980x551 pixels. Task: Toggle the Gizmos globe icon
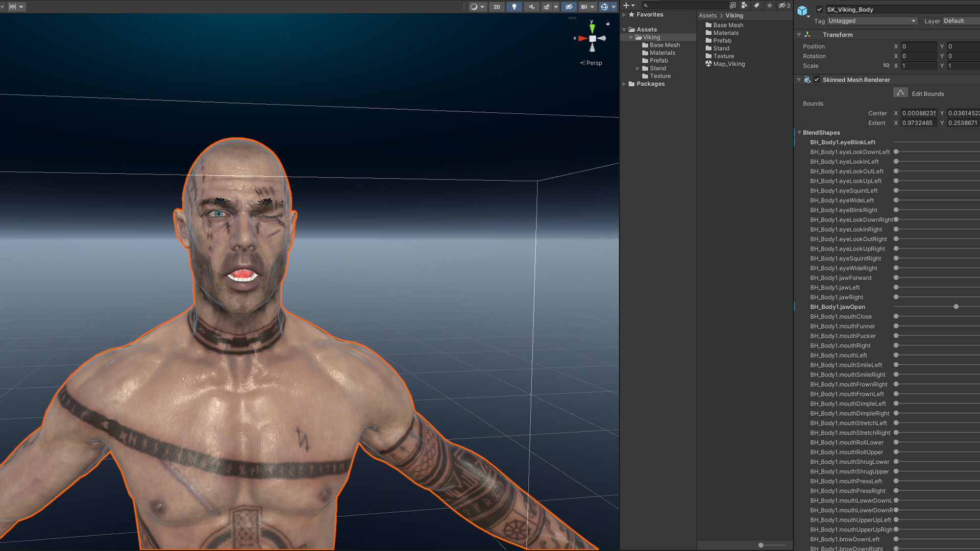pos(604,7)
